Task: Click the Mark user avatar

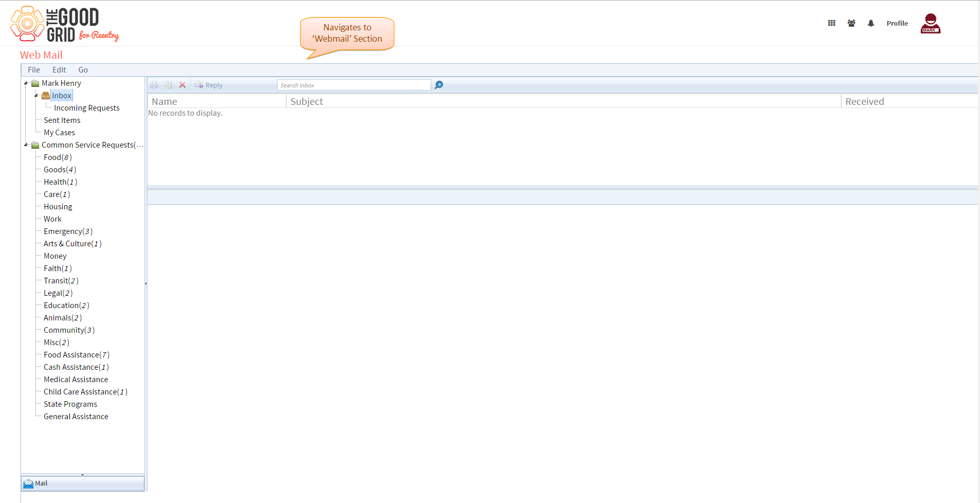Action: (931, 24)
